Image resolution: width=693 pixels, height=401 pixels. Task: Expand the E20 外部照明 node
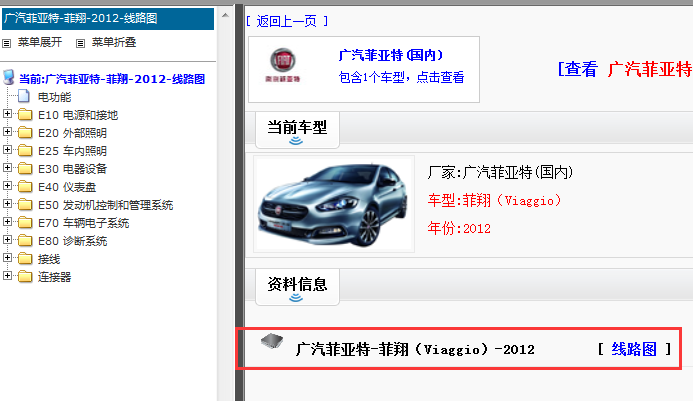click(7, 132)
